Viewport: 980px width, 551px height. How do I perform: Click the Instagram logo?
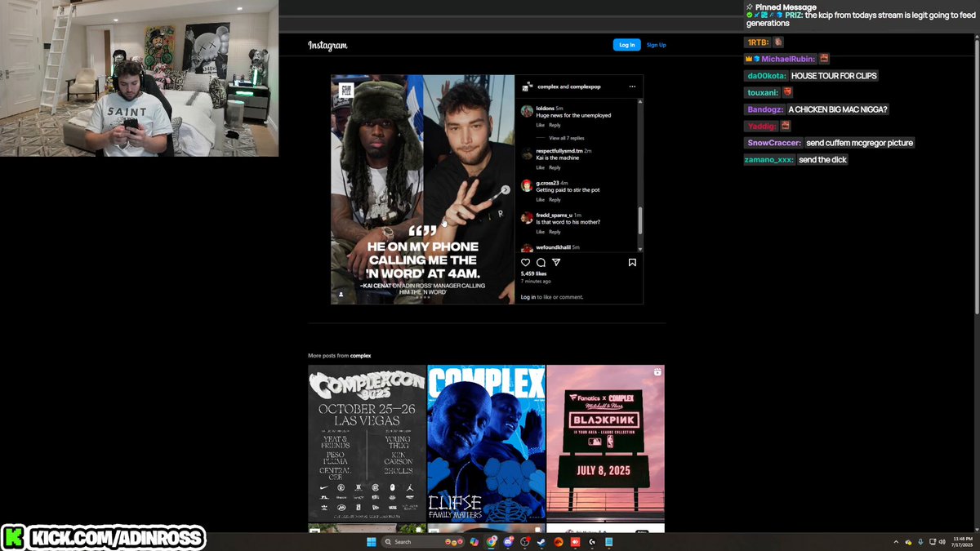(x=327, y=46)
